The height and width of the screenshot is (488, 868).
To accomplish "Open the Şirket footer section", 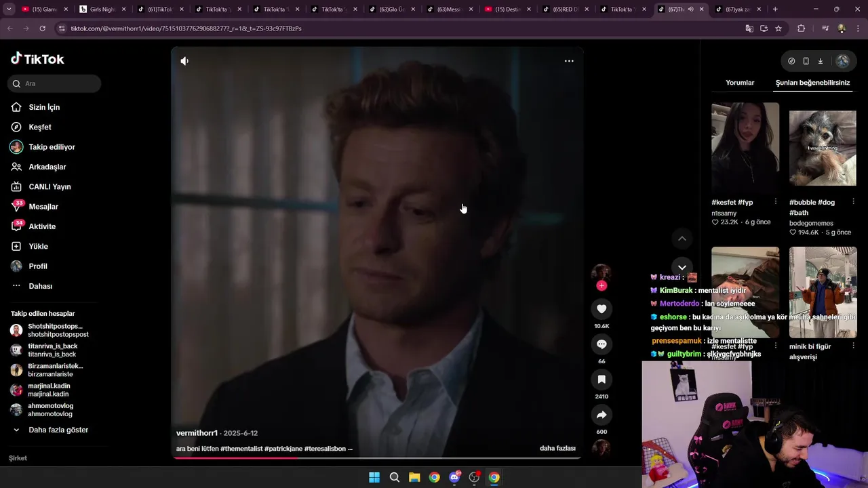I will (18, 458).
